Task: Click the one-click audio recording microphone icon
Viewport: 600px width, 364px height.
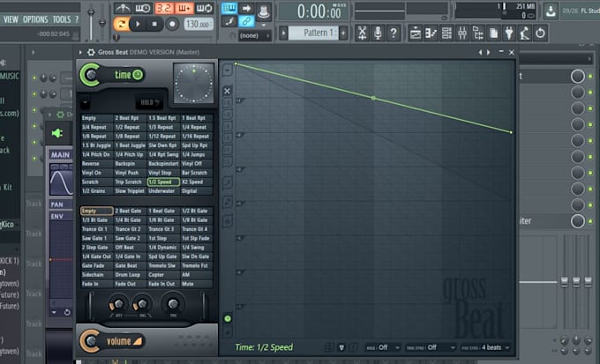Action: (x=378, y=33)
